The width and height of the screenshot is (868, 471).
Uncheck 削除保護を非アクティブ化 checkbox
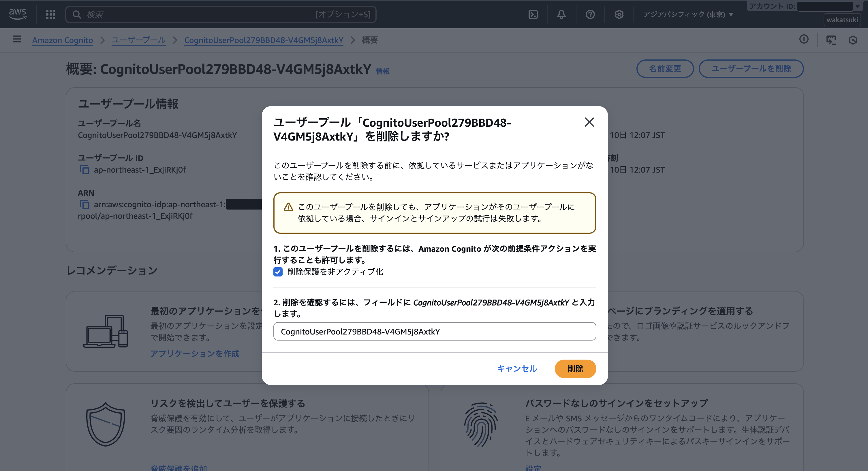point(278,272)
